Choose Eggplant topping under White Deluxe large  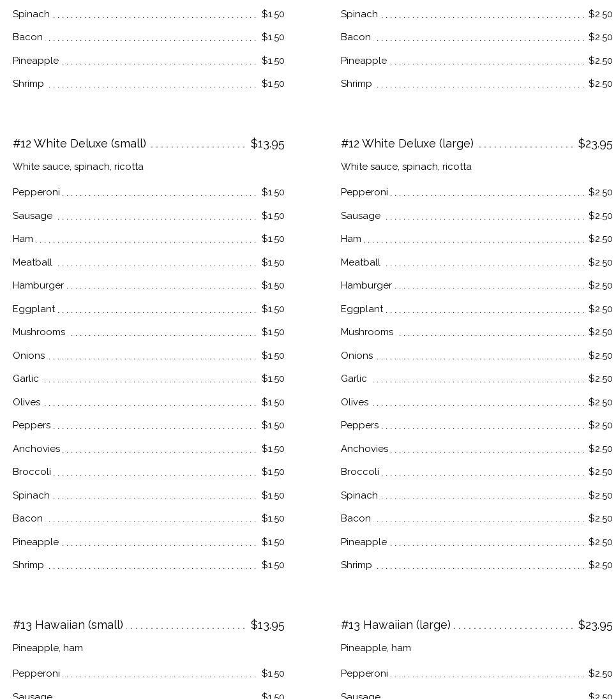coord(361,309)
